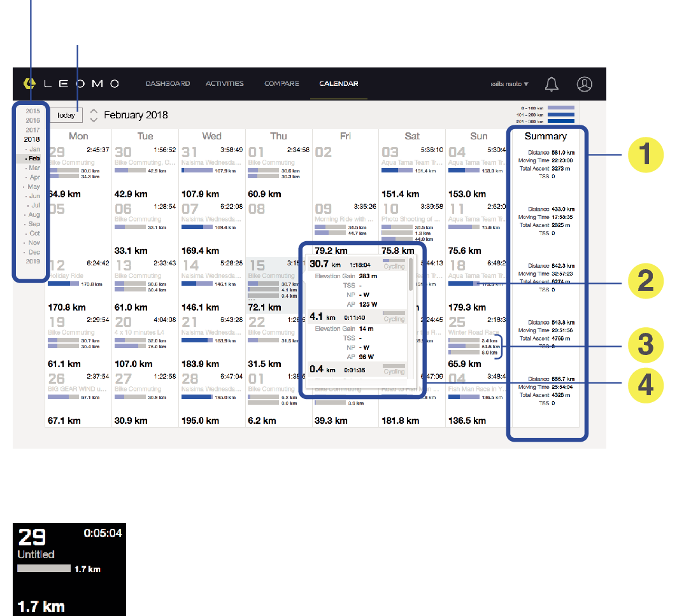Jump to year 2019 in sidebar

point(32,261)
